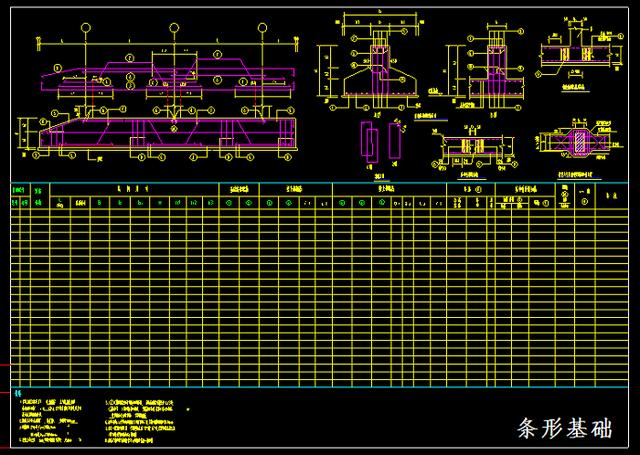Select the first empty row under B column
Image resolution: width=640 pixels, height=455 pixels.
coord(100,213)
